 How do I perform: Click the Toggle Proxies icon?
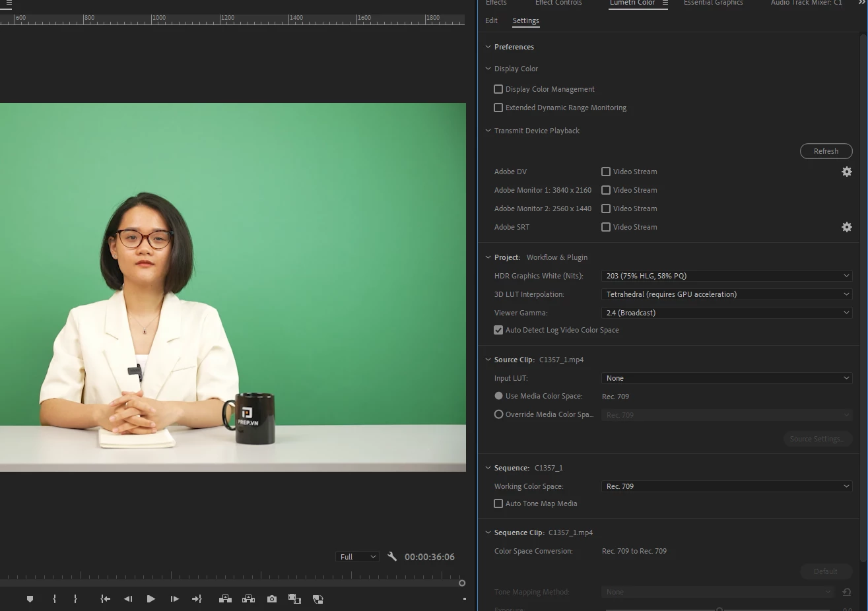317,599
